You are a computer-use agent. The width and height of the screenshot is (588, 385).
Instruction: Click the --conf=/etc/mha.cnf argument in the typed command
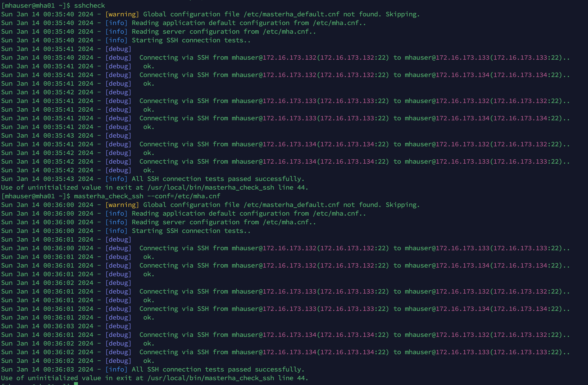(184, 196)
